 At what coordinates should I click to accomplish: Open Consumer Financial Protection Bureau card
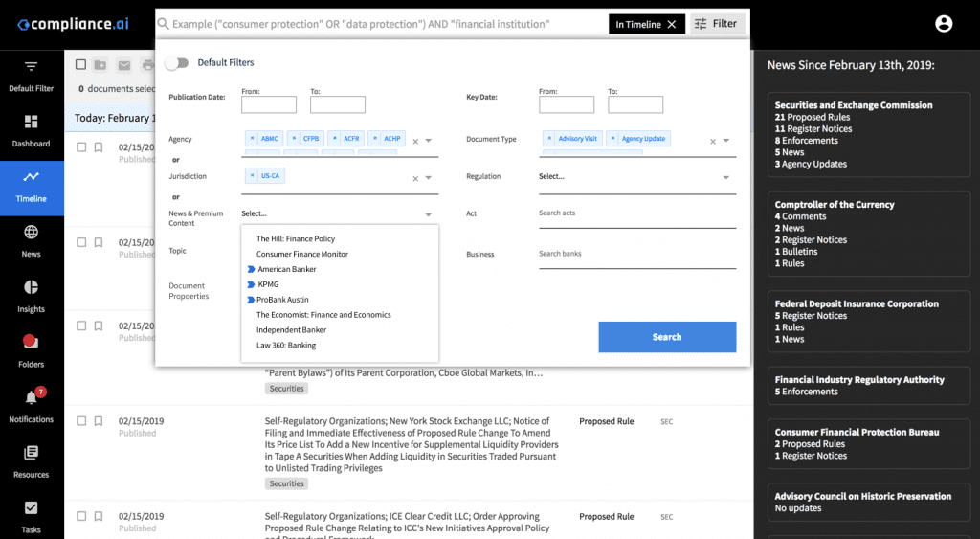869,444
